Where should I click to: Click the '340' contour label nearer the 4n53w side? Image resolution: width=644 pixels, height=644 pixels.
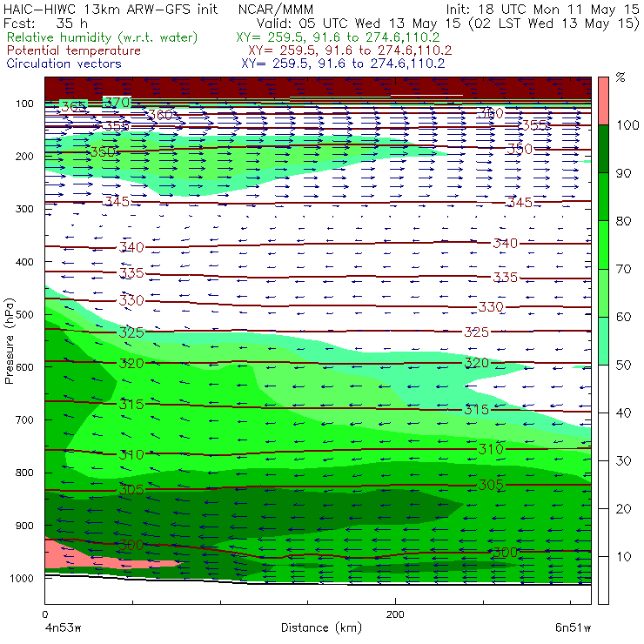131,247
